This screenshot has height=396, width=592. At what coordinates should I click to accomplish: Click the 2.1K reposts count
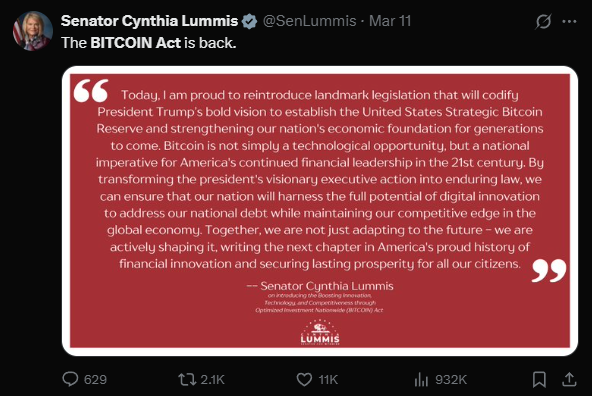tap(213, 379)
